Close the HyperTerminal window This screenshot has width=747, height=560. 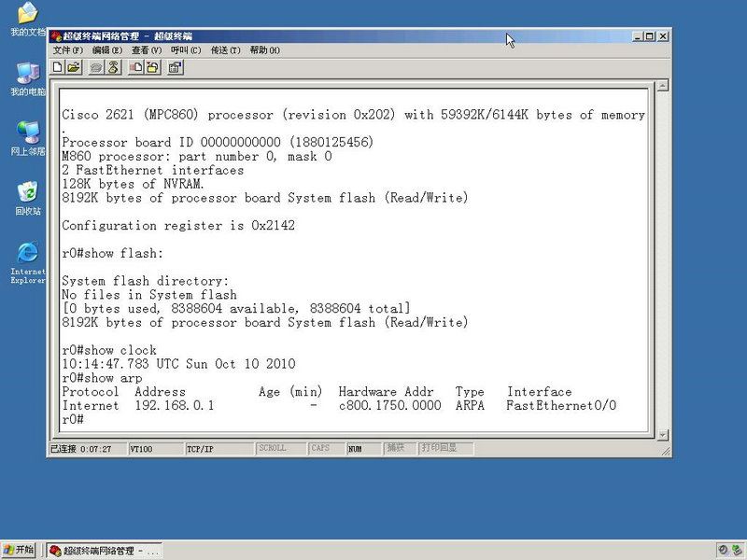tap(662, 36)
